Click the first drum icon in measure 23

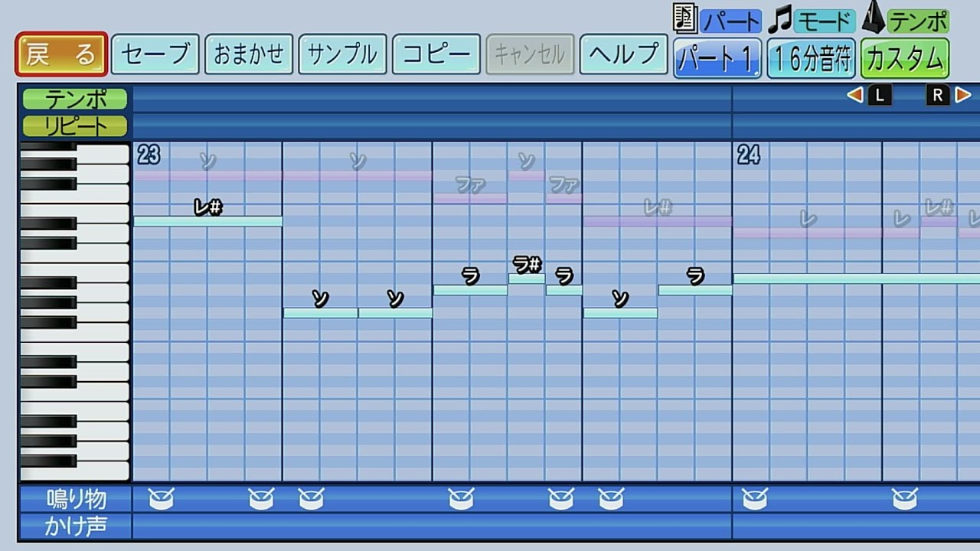tap(161, 500)
